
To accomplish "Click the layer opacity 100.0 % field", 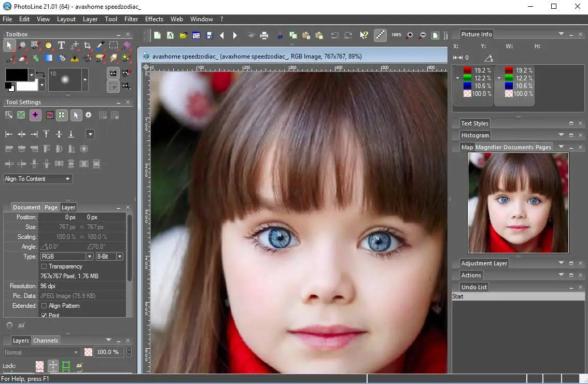I will click(x=108, y=352).
